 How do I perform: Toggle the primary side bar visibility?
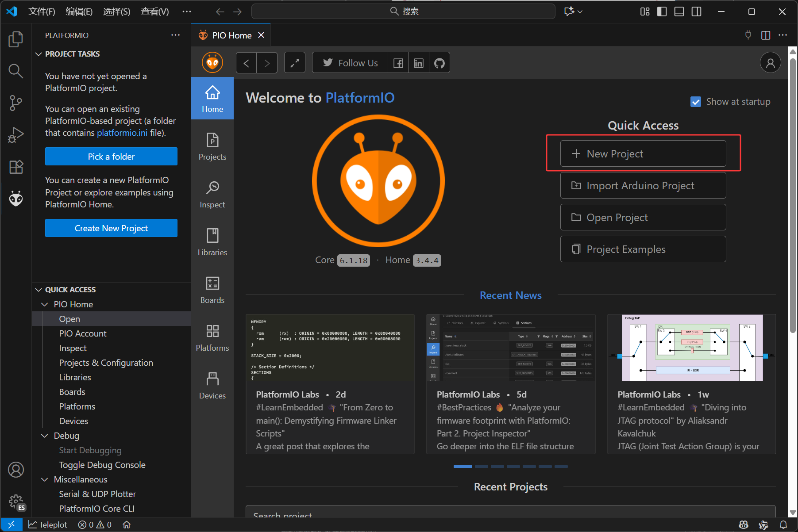pyautogui.click(x=662, y=11)
